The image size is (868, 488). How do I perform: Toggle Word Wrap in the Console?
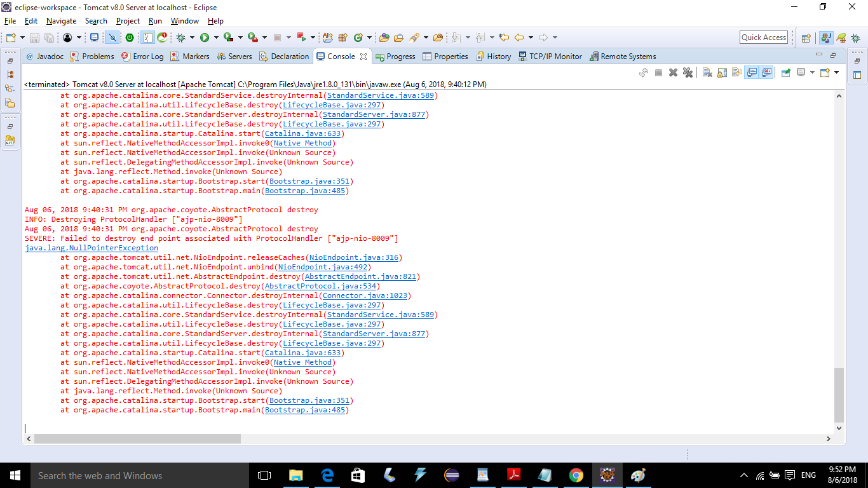click(x=735, y=72)
